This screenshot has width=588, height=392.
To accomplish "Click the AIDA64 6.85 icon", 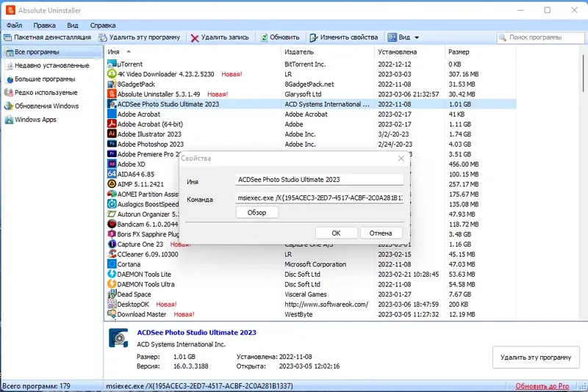I will click(112, 174).
